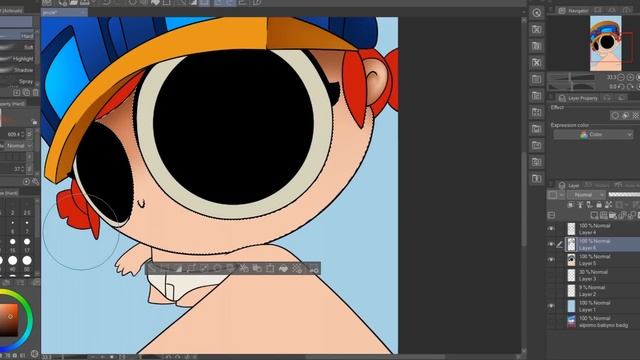
Task: Click the magnifier icon atop material column
Action: [537, 13]
